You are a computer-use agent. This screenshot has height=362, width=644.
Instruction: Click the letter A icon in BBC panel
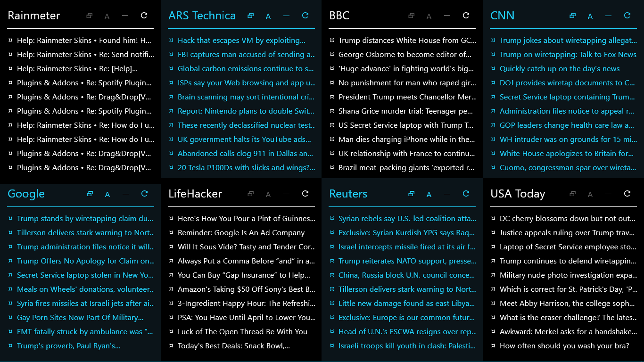429,16
